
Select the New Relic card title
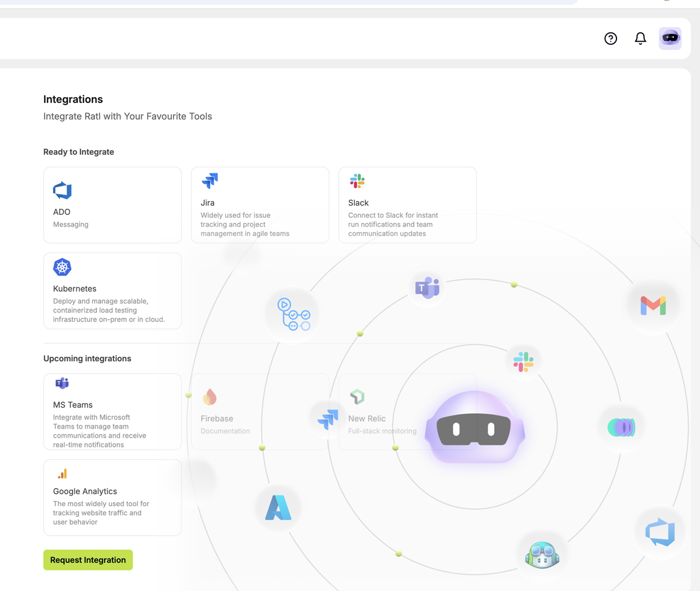(x=367, y=419)
